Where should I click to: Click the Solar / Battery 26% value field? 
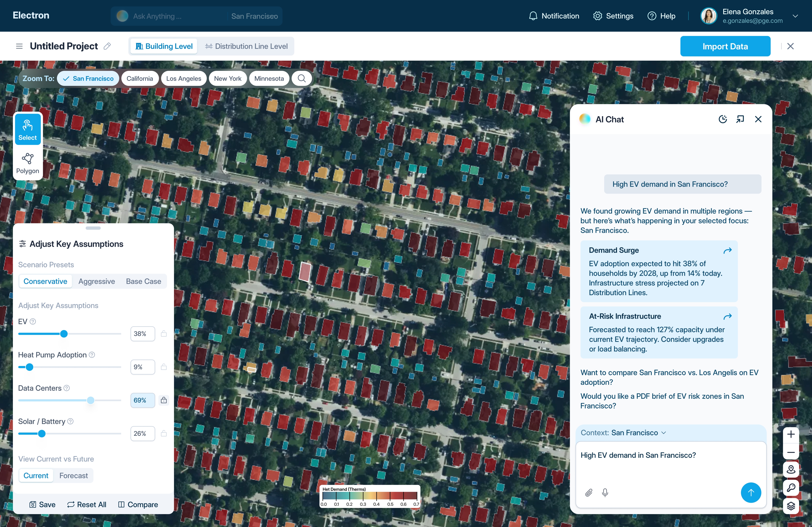pos(143,434)
